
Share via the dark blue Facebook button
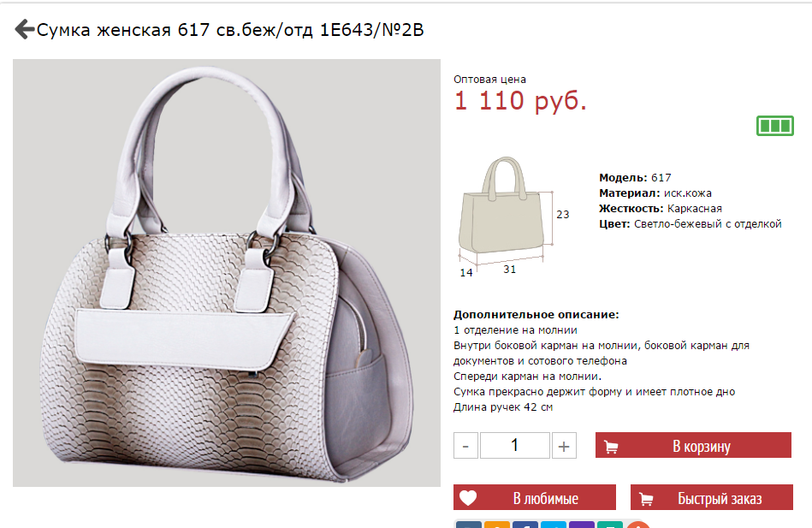click(525, 525)
